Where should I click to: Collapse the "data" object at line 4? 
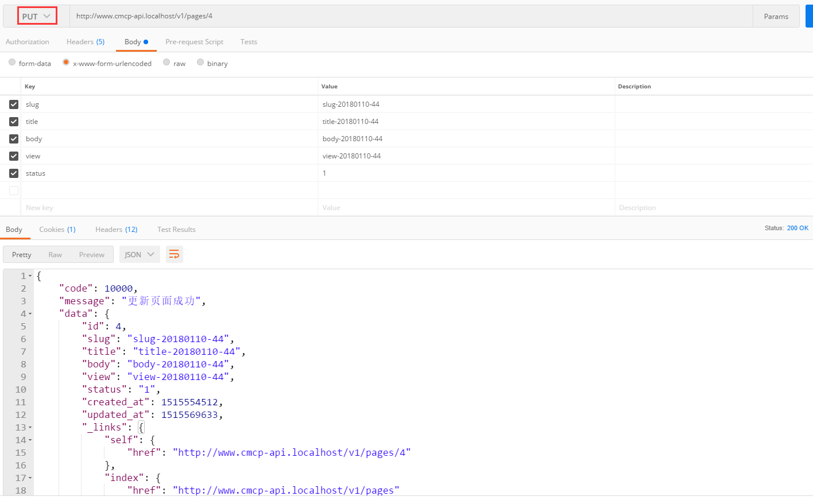pyautogui.click(x=30, y=314)
